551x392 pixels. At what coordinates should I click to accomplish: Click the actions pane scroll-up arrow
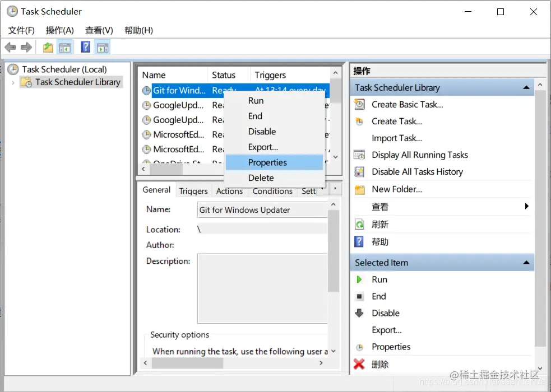[540, 85]
